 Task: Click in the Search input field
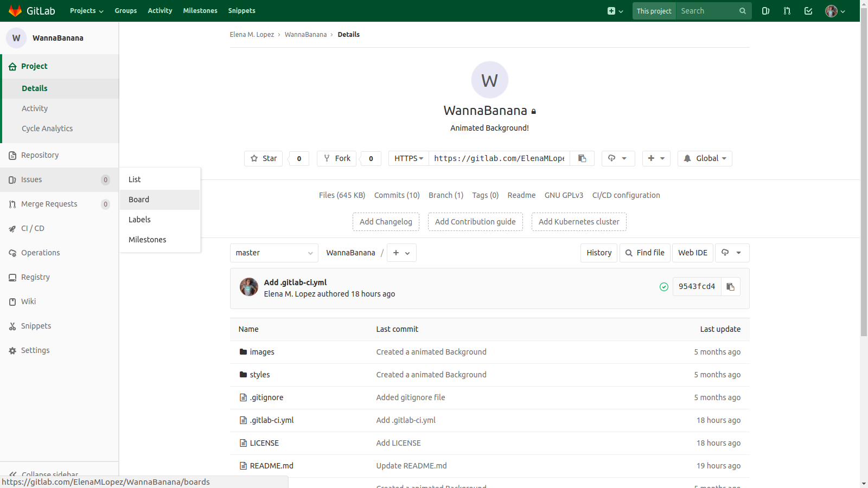707,11
